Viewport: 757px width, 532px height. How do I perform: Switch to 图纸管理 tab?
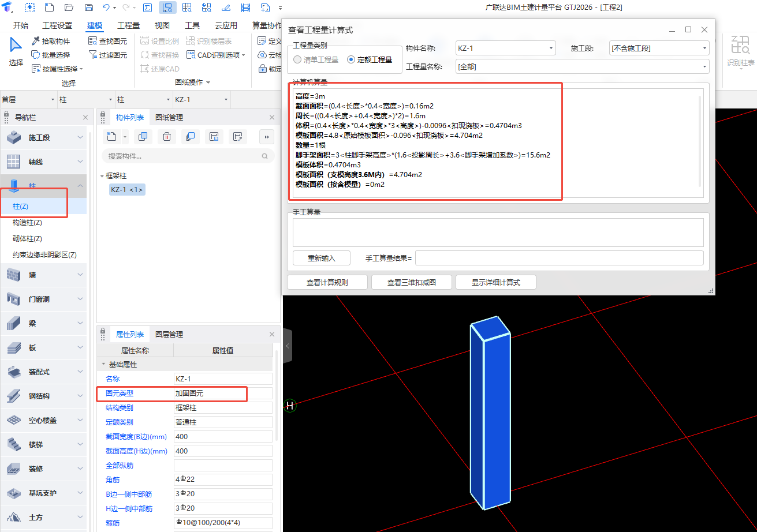pyautogui.click(x=169, y=117)
